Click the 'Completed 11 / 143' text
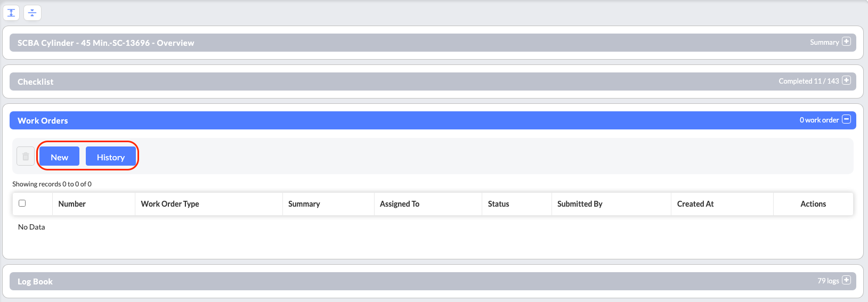This screenshot has height=302, width=868. click(x=809, y=81)
